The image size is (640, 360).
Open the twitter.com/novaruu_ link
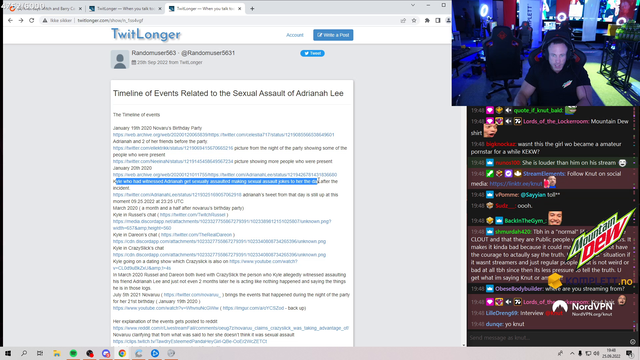pyautogui.click(x=192, y=295)
